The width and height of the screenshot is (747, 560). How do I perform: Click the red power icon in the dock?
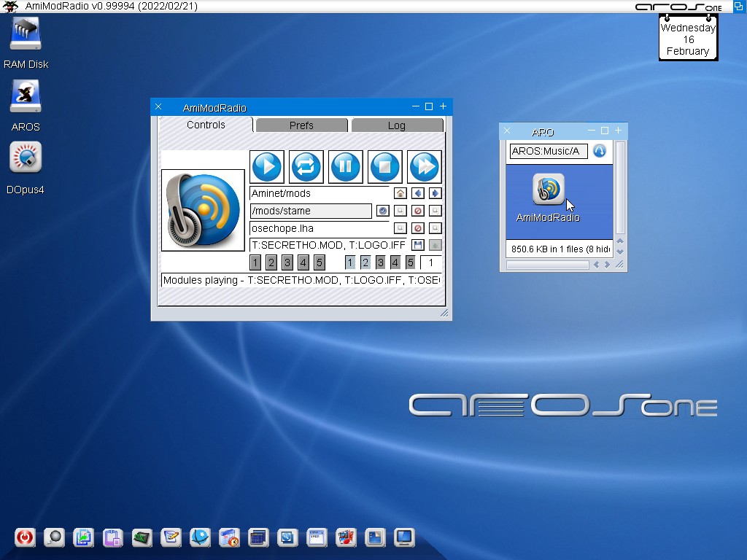tap(25, 538)
